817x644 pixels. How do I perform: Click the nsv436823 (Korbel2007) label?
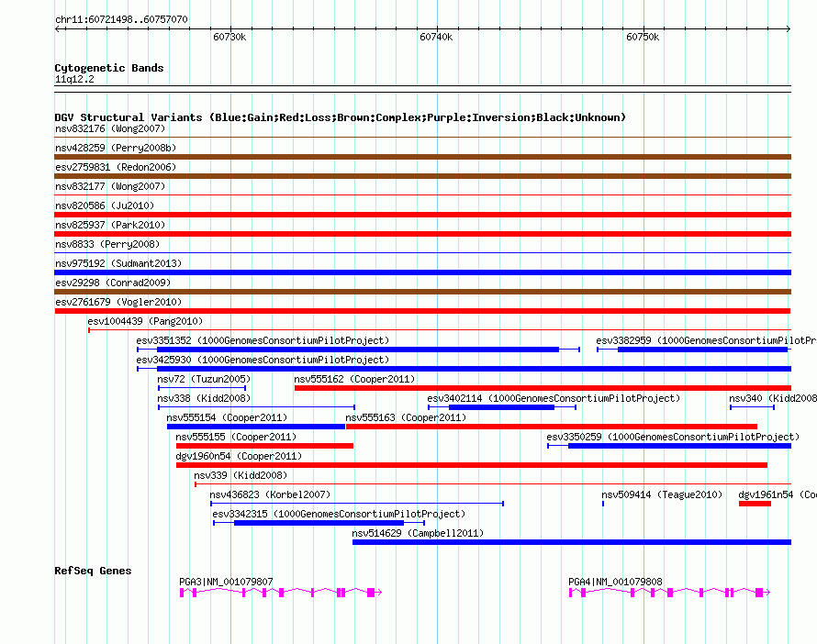tap(270, 494)
